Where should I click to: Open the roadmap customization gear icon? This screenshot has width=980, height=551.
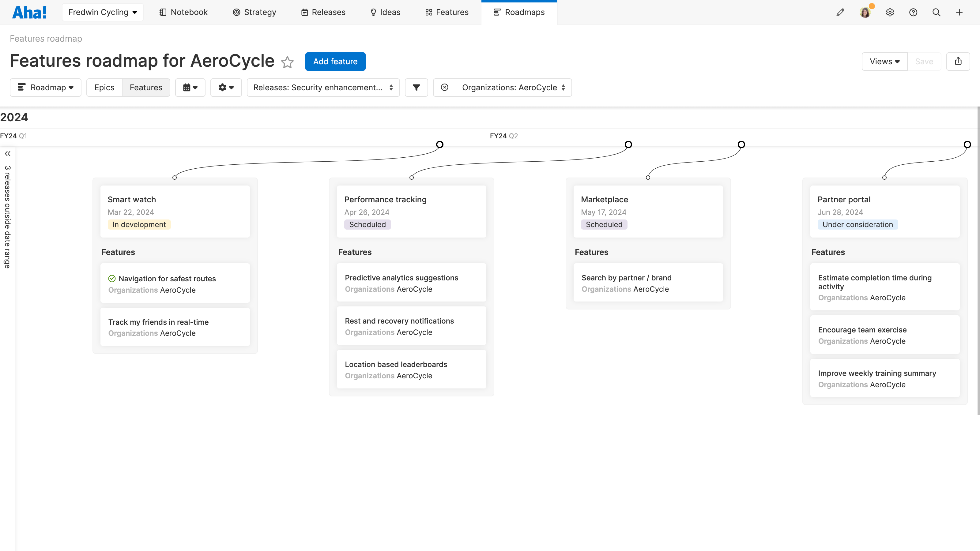[x=226, y=88]
